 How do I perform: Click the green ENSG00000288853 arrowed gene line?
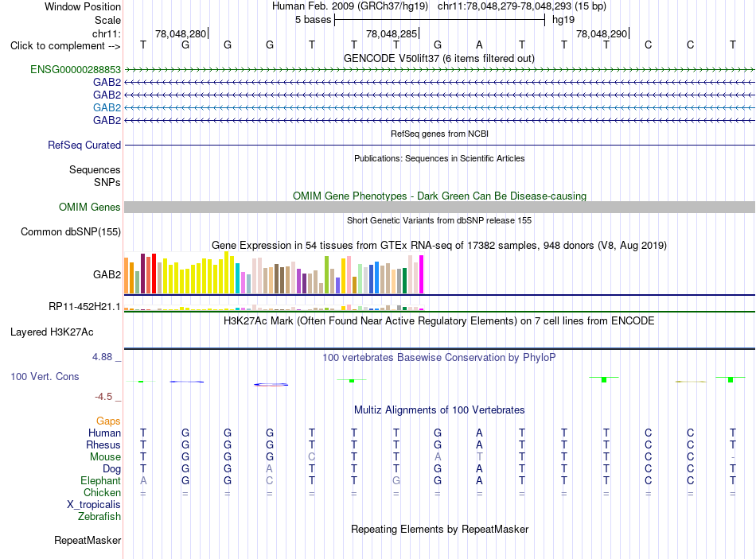pyautogui.click(x=439, y=70)
